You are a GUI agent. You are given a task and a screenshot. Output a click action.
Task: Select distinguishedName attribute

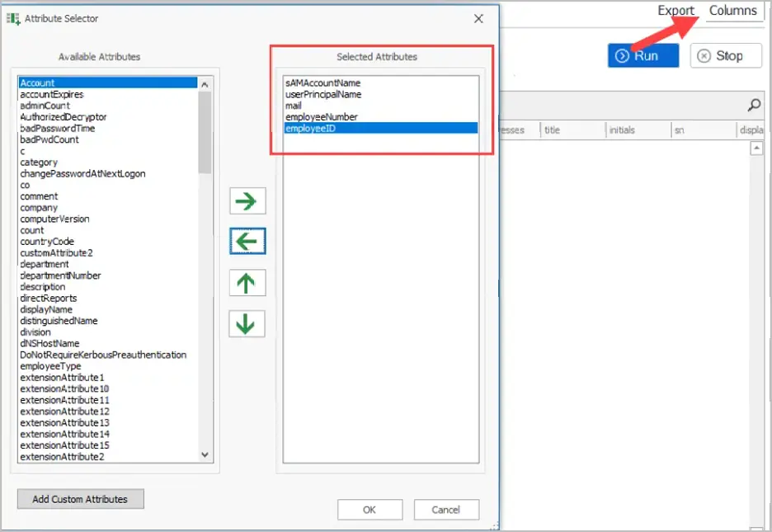[59, 320]
